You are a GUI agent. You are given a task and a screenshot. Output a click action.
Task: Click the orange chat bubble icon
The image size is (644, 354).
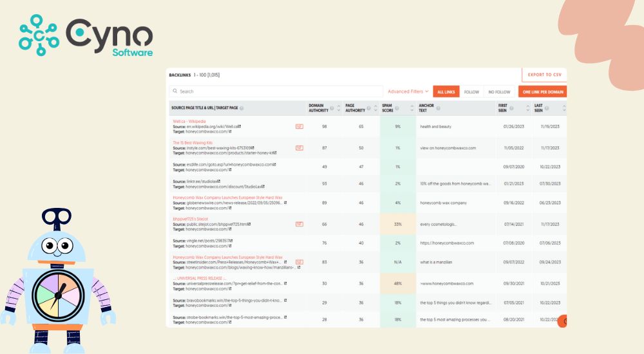[563, 321]
